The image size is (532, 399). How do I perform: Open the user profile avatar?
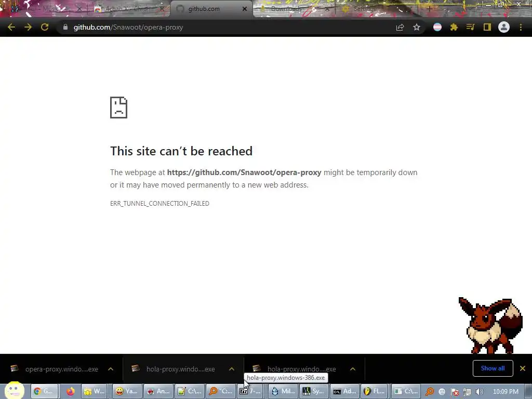click(x=504, y=27)
